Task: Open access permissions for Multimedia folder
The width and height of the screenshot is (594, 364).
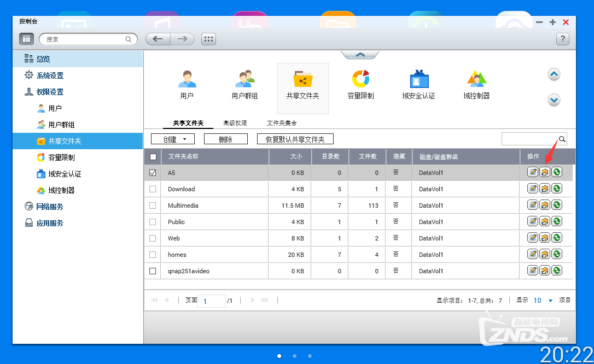Action: point(545,205)
